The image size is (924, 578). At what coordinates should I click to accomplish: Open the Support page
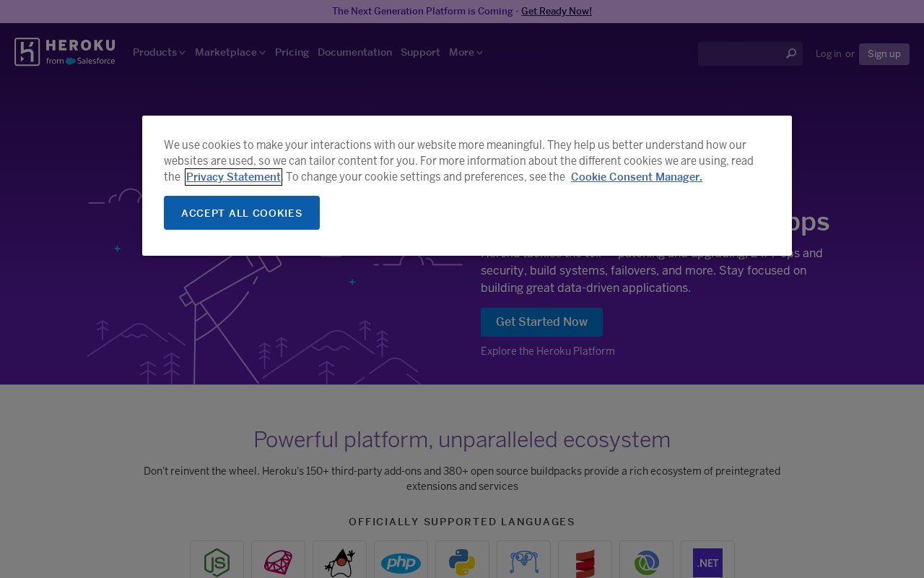pos(420,52)
